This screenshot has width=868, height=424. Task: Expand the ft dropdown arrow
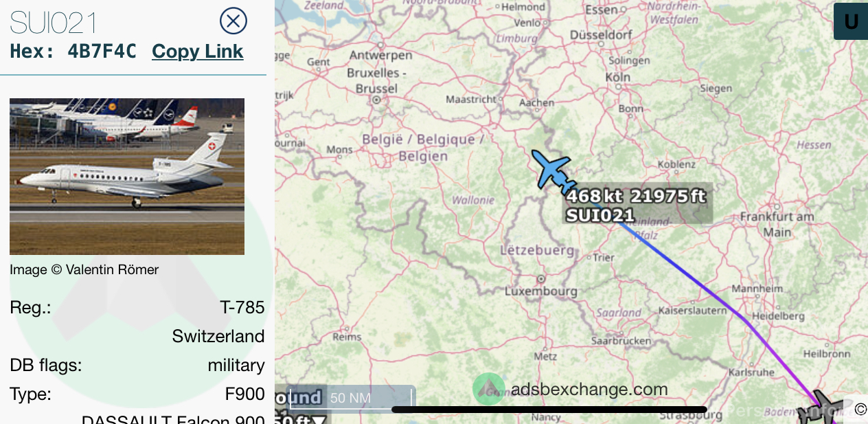pyautogui.click(x=319, y=419)
